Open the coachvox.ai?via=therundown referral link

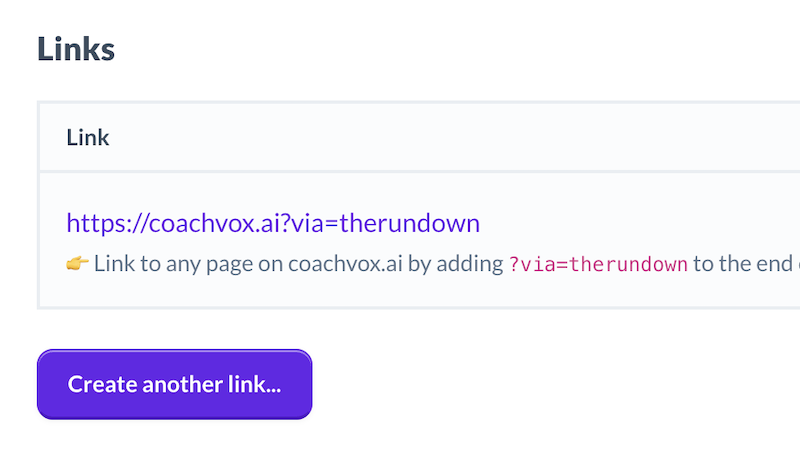273,223
